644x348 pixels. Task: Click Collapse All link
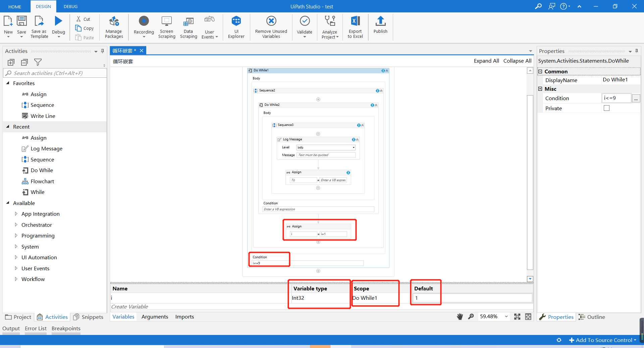pos(517,61)
